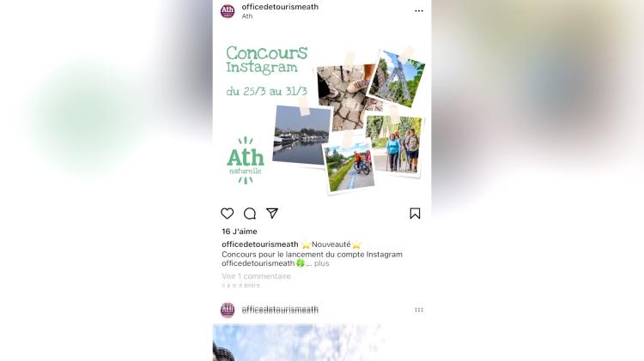The image size is (644, 361).
Task: Expand caption with plus link
Action: [322, 263]
